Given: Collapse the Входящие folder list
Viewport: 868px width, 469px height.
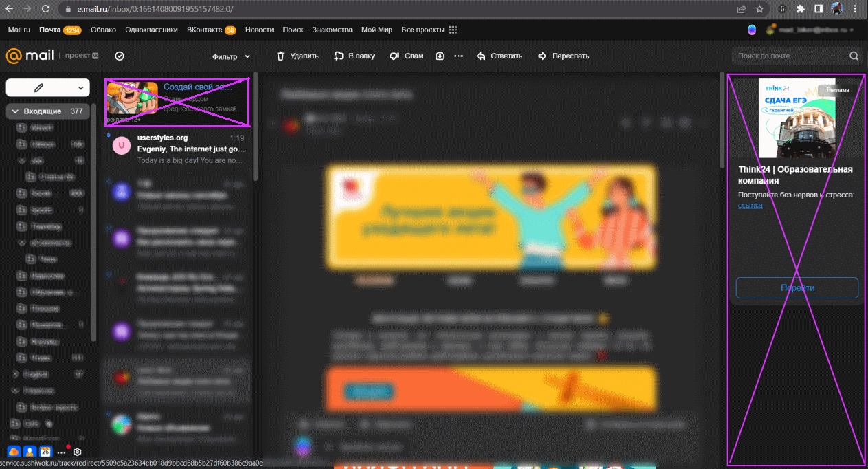Looking at the screenshot, I should click(x=14, y=111).
